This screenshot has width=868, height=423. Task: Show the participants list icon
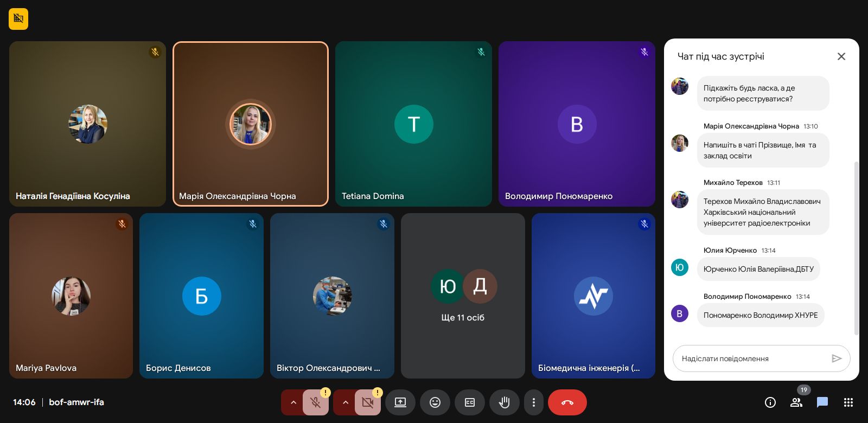796,402
